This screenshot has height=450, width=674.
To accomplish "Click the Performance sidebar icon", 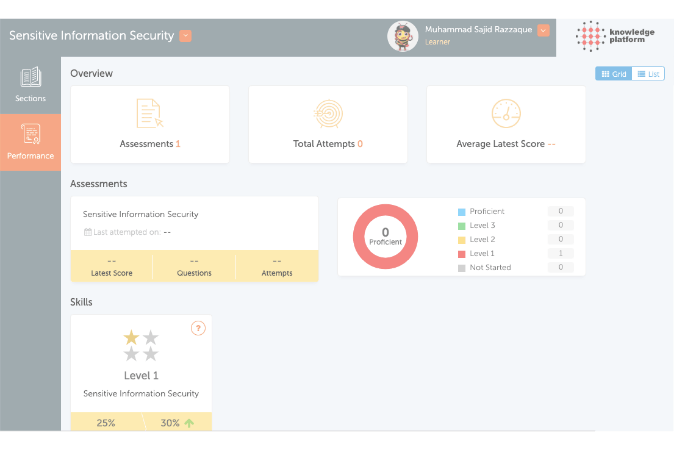I will pos(30,134).
